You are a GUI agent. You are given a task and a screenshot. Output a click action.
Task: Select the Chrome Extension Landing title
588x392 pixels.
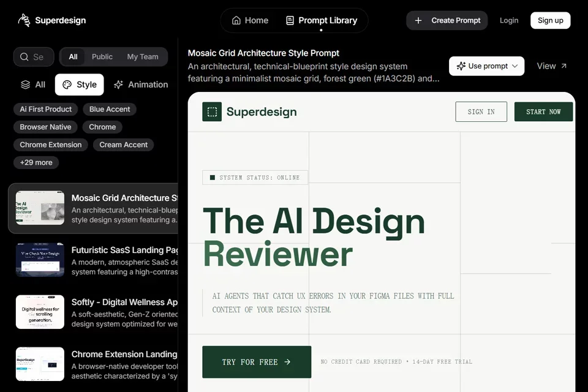tap(124, 355)
